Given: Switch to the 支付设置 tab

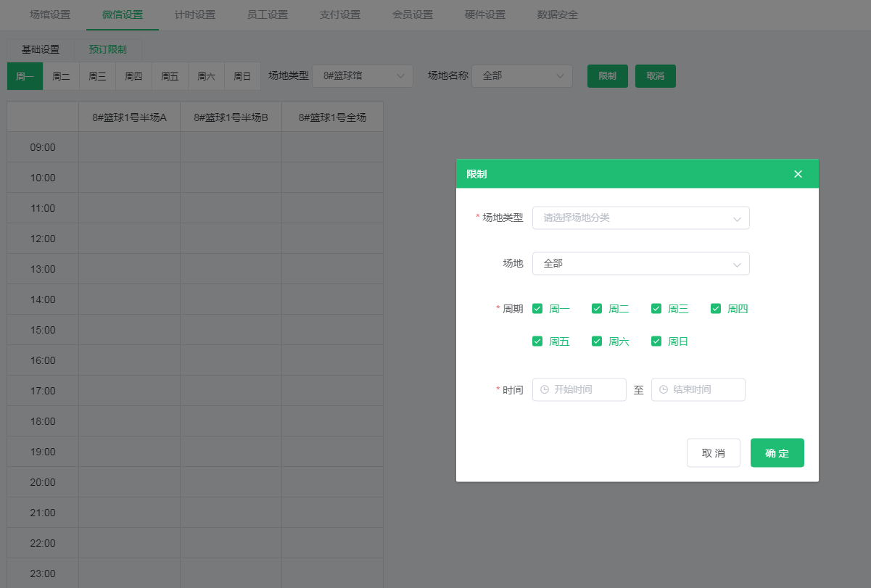Looking at the screenshot, I should click(339, 15).
